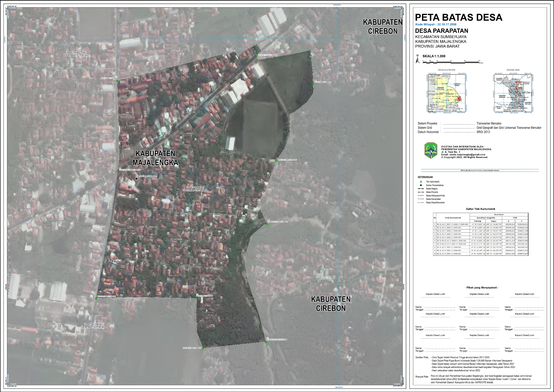Click the black dot Kantor Pemerintahan legend symbol
The image size is (554, 392).
[421, 185]
